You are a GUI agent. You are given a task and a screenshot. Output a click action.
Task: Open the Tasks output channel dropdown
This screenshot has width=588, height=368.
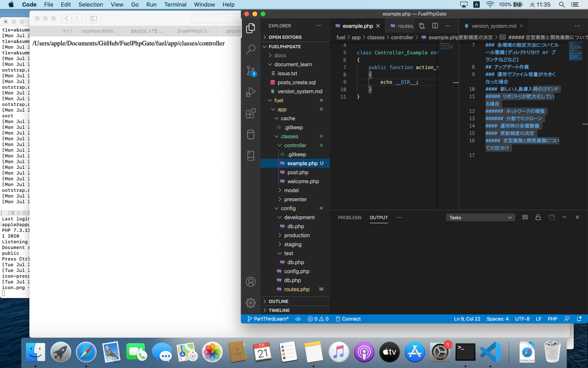[480, 217]
